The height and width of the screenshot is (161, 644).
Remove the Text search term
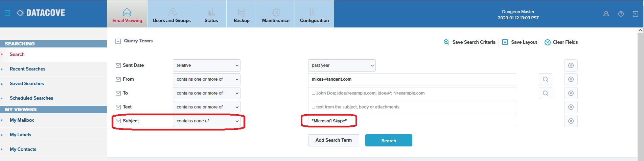point(571,107)
